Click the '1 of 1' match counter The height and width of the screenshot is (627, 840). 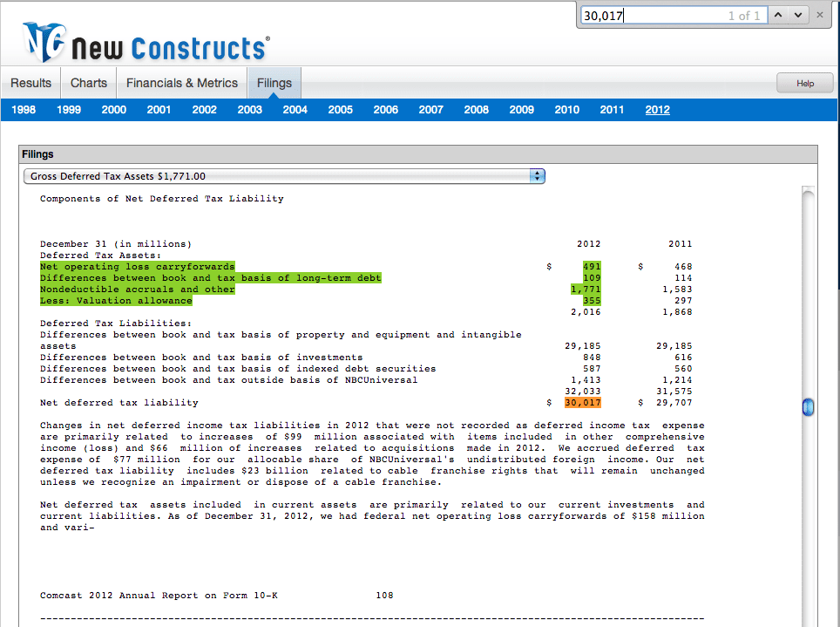tap(743, 16)
